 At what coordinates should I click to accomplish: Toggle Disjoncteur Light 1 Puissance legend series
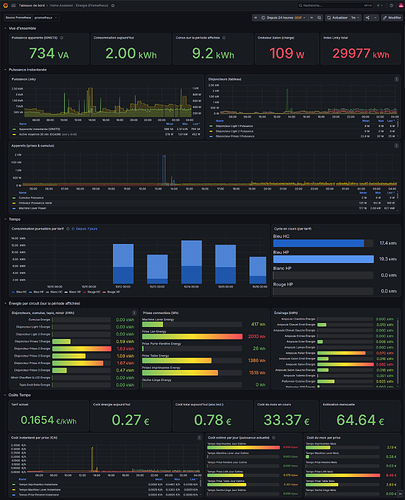[234, 126]
